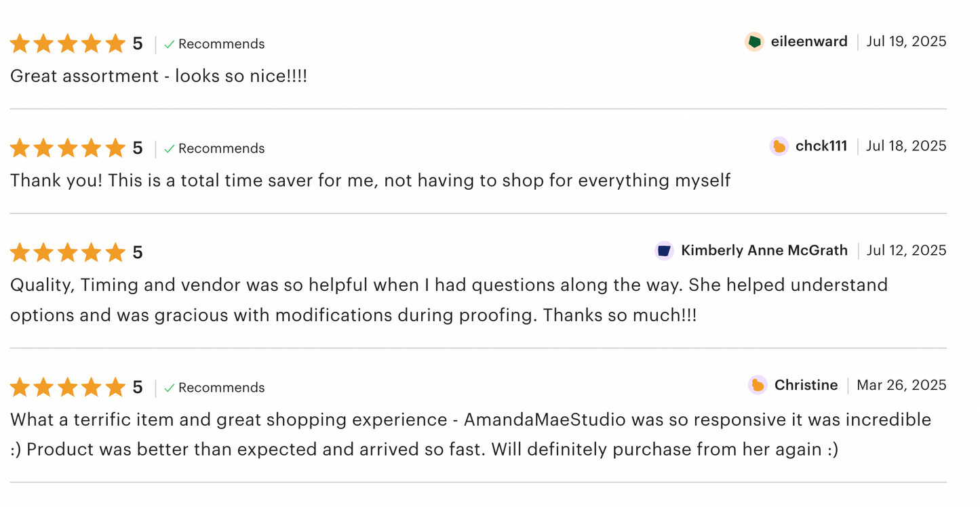Click Recommends checkmark on eileenward's review
Image resolution: width=980 pixels, height=507 pixels.
point(170,45)
